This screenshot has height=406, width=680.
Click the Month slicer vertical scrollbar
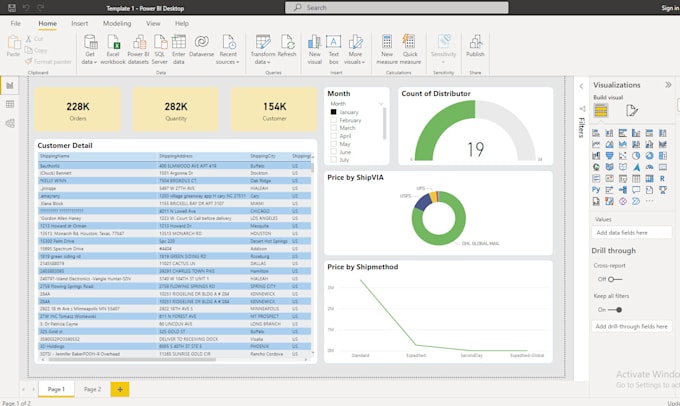pos(384,123)
